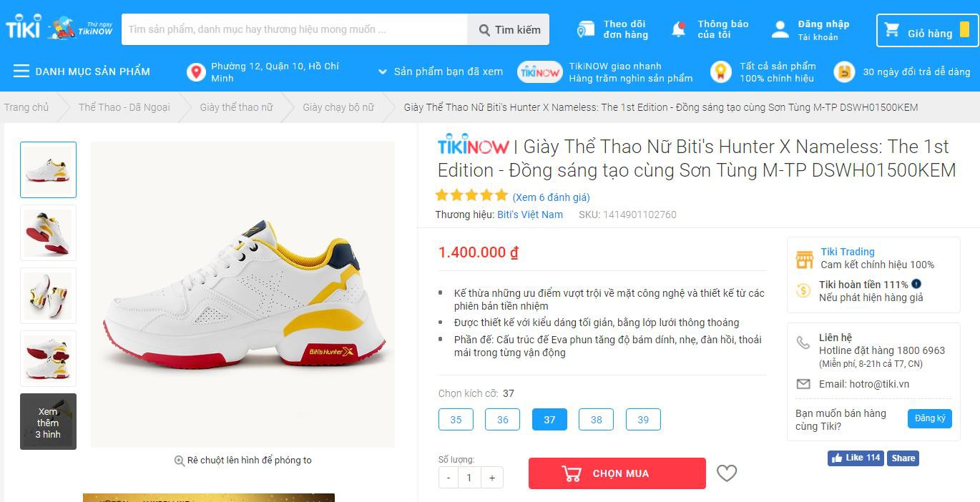Screen dimensions: 980x502
Task: Open the Giỏ hàng shopping cart
Action: (x=926, y=30)
